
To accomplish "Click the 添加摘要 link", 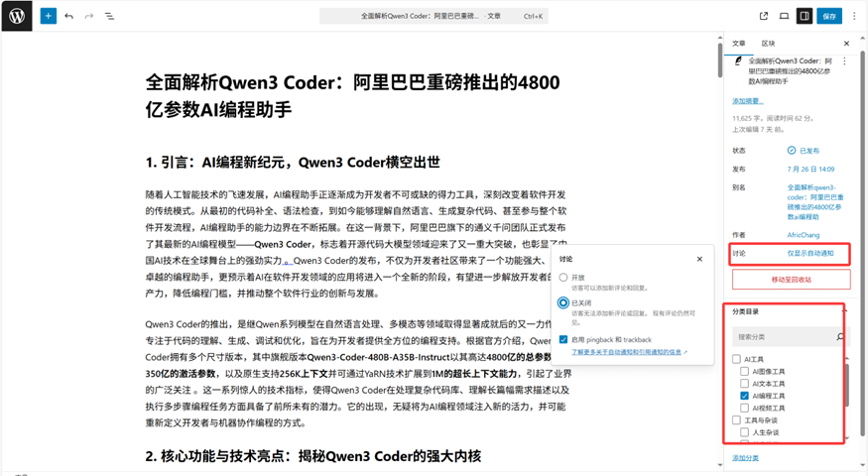I will click(747, 101).
